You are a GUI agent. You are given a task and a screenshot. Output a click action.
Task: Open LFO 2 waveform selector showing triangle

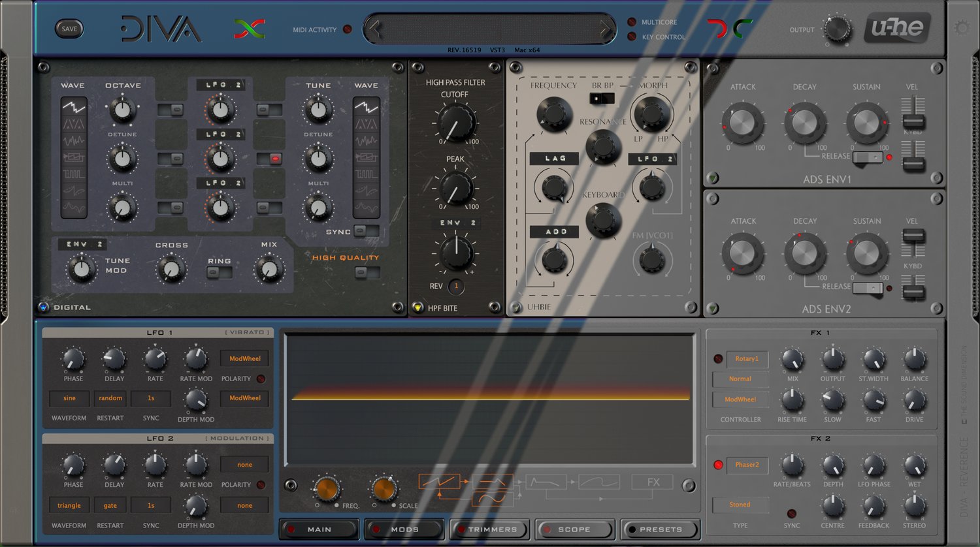69,505
